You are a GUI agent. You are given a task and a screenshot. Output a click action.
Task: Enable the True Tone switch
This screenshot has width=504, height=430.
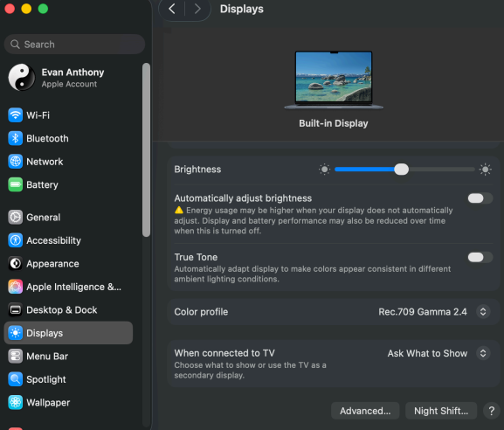click(x=480, y=257)
